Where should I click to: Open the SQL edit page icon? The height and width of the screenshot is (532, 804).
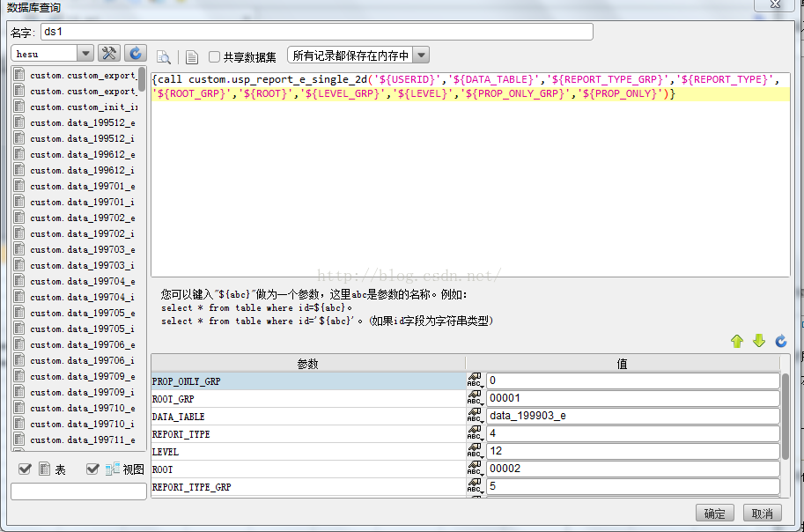point(192,57)
